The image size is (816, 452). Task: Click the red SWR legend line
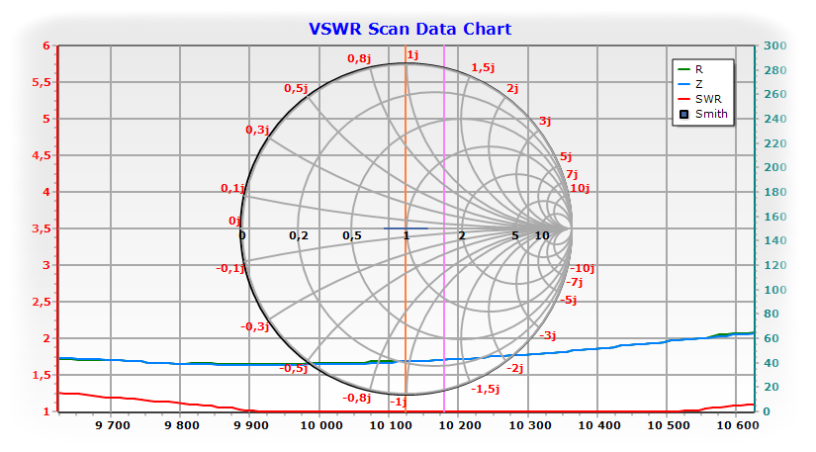(x=684, y=99)
